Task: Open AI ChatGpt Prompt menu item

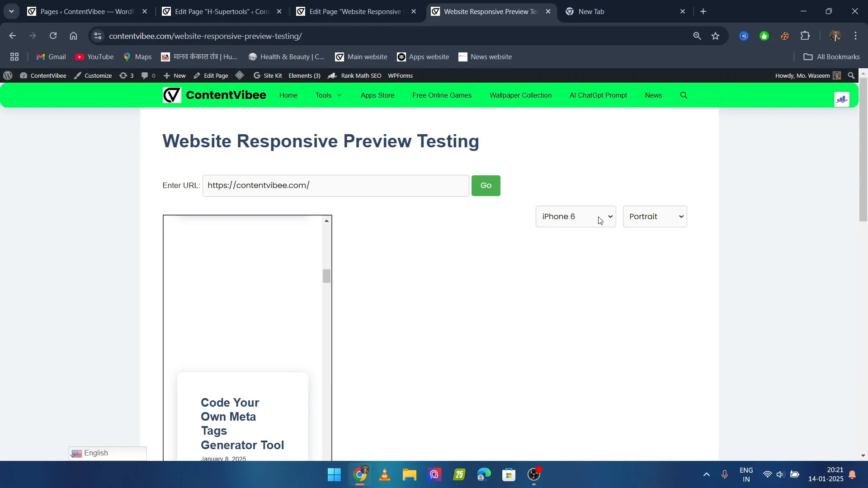Action: 598,95
